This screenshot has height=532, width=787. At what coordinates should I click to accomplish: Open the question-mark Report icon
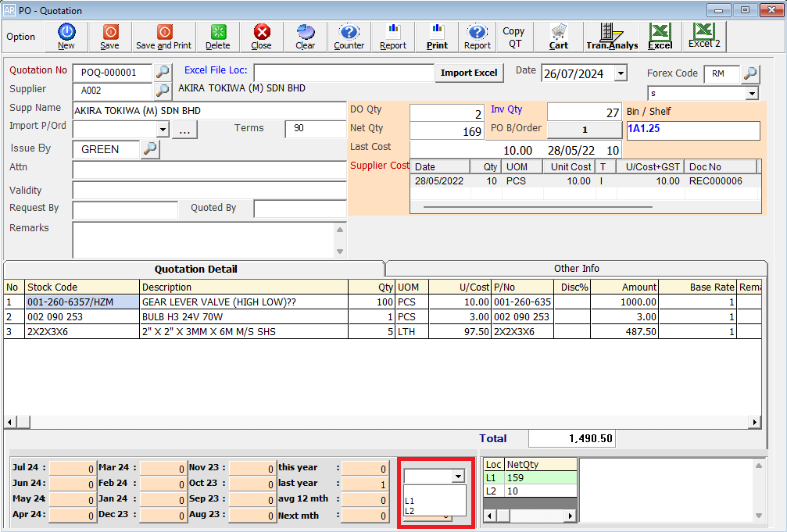click(478, 37)
